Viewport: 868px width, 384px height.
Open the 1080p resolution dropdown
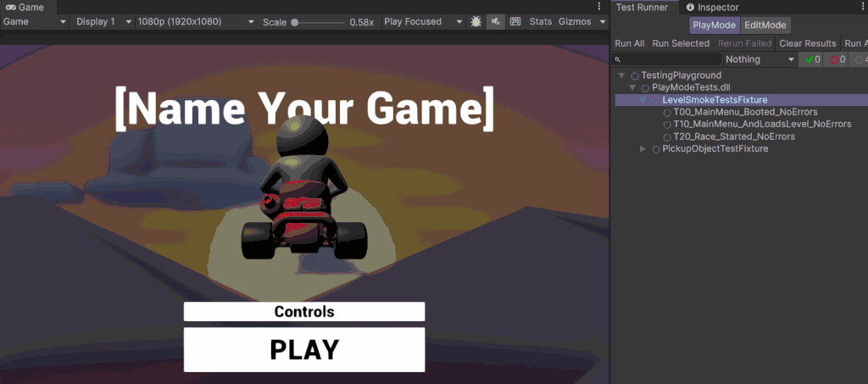(x=196, y=21)
